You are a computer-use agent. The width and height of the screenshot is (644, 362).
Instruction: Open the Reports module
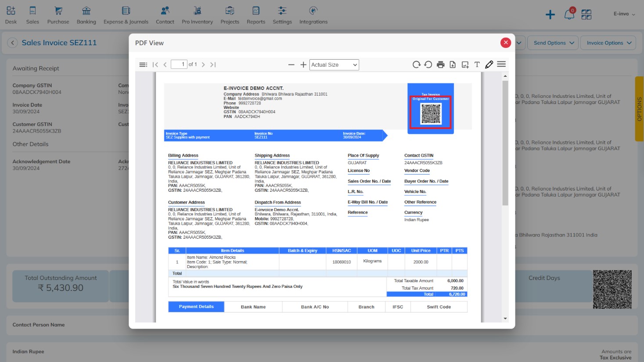coord(256,15)
